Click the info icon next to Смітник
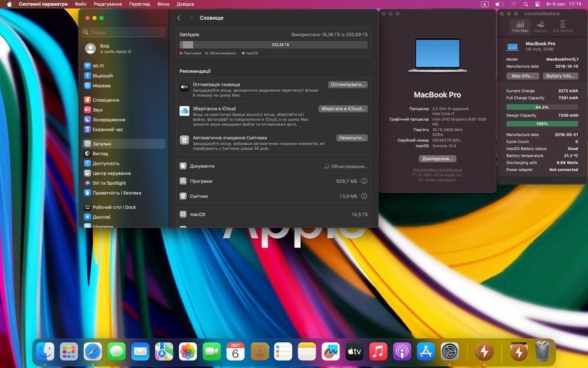This screenshot has height=368, width=588. point(364,196)
